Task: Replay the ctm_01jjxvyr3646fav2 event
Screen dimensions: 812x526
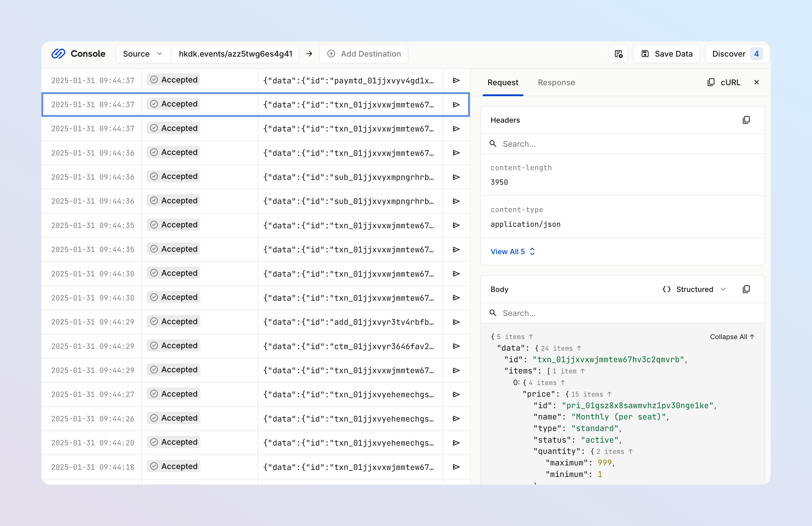Action: pyautogui.click(x=456, y=346)
